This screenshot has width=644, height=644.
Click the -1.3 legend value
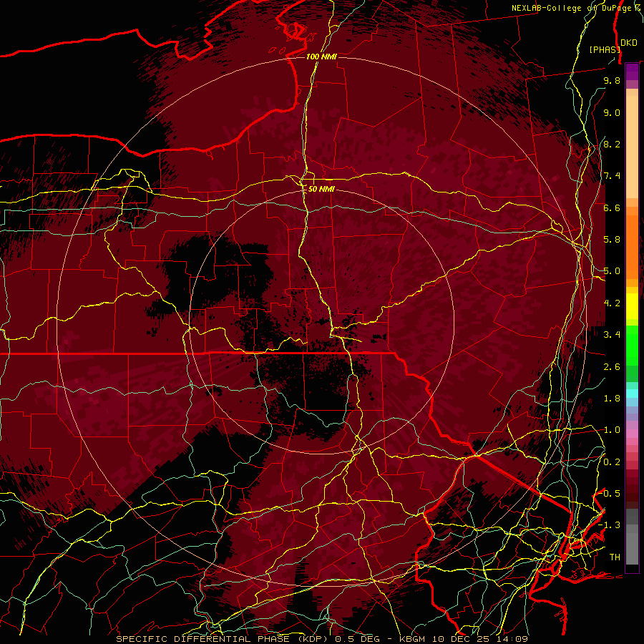click(x=610, y=525)
